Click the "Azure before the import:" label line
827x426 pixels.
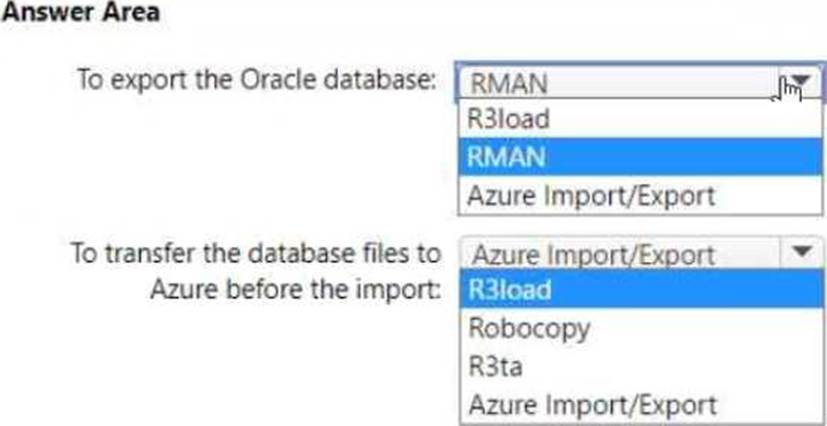(x=295, y=290)
